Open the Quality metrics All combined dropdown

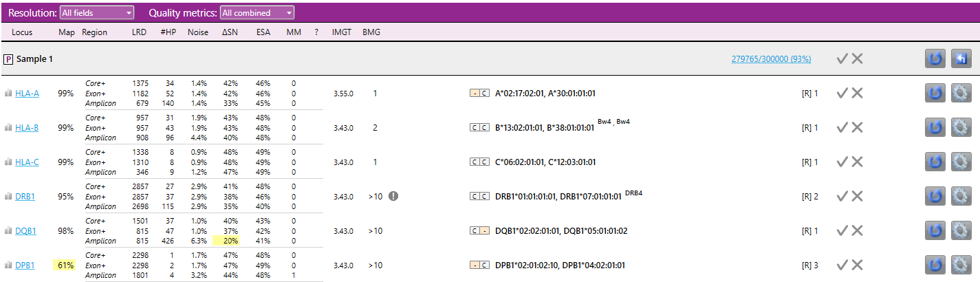click(257, 12)
